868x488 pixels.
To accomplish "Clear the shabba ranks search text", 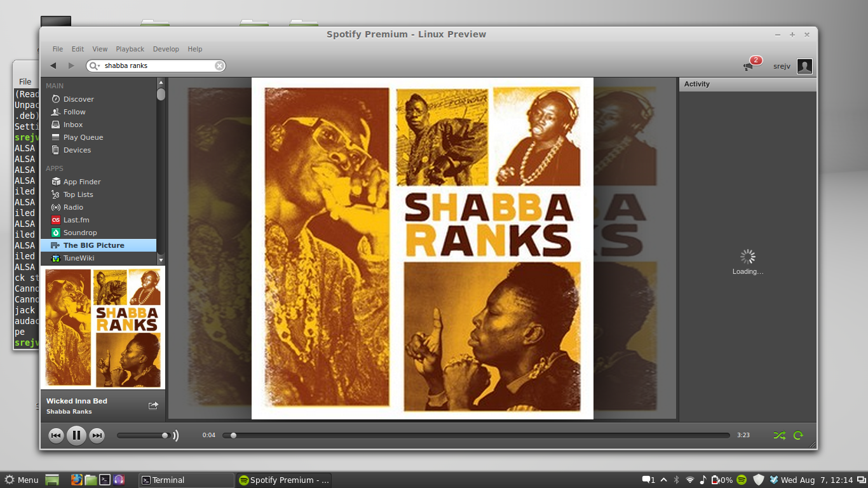I will [x=219, y=65].
